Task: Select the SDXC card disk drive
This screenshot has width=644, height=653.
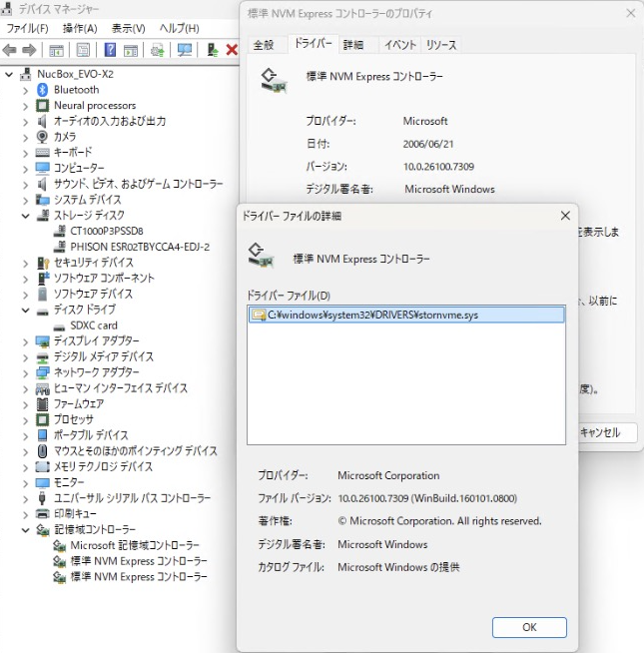Action: 93,326
